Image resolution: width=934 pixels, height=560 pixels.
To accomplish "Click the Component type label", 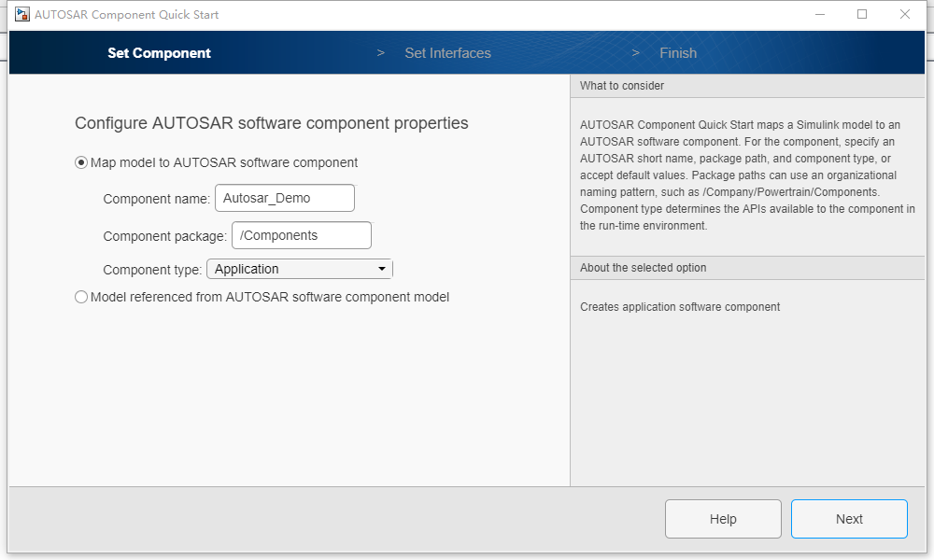I will point(152,270).
